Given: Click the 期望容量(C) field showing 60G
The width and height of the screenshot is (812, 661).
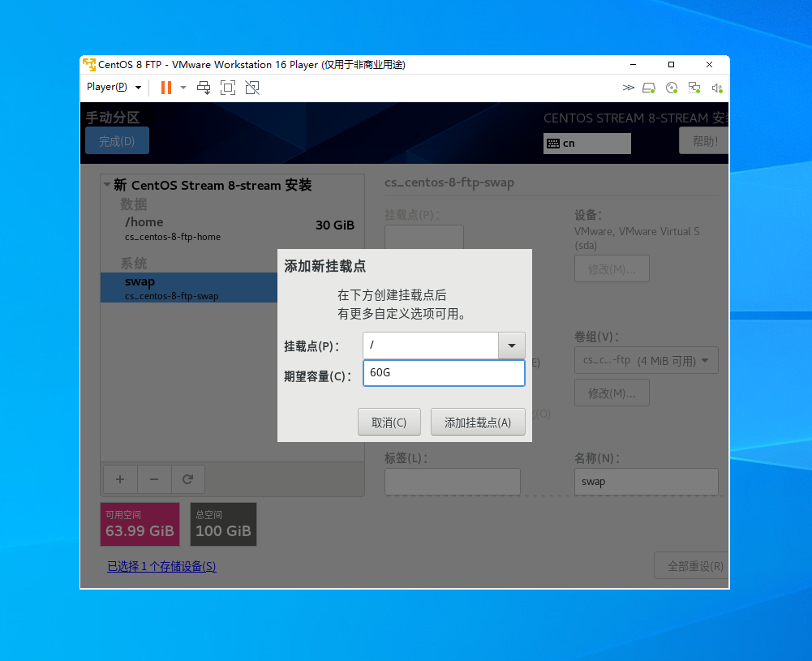Looking at the screenshot, I should click(444, 373).
